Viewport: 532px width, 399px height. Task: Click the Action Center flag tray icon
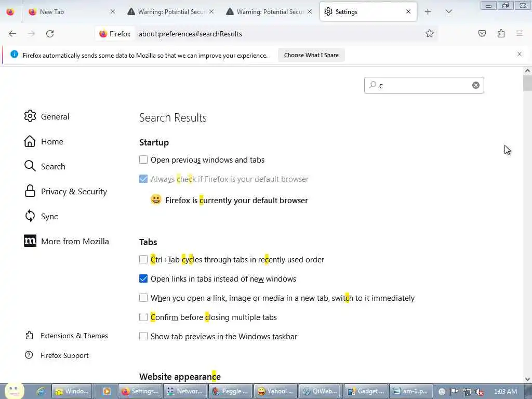pos(454,392)
